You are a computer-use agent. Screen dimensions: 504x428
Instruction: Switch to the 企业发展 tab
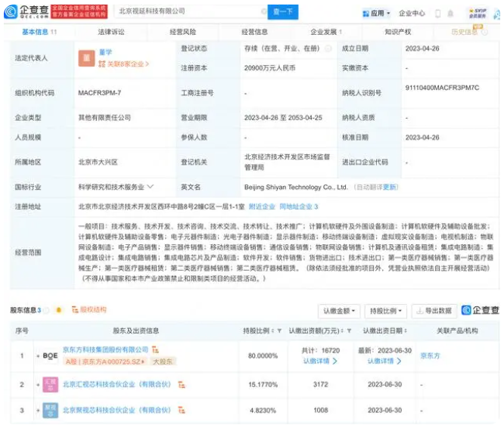[x=326, y=32]
